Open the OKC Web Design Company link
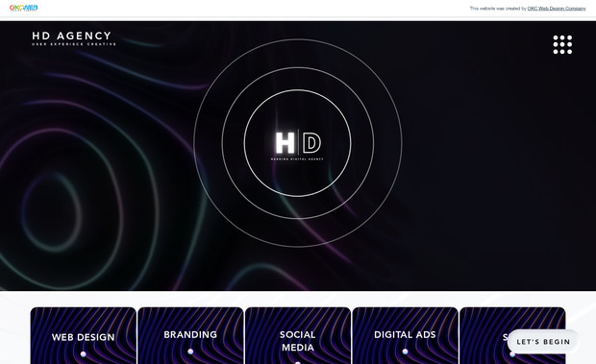The width and height of the screenshot is (596, 364). click(x=557, y=9)
